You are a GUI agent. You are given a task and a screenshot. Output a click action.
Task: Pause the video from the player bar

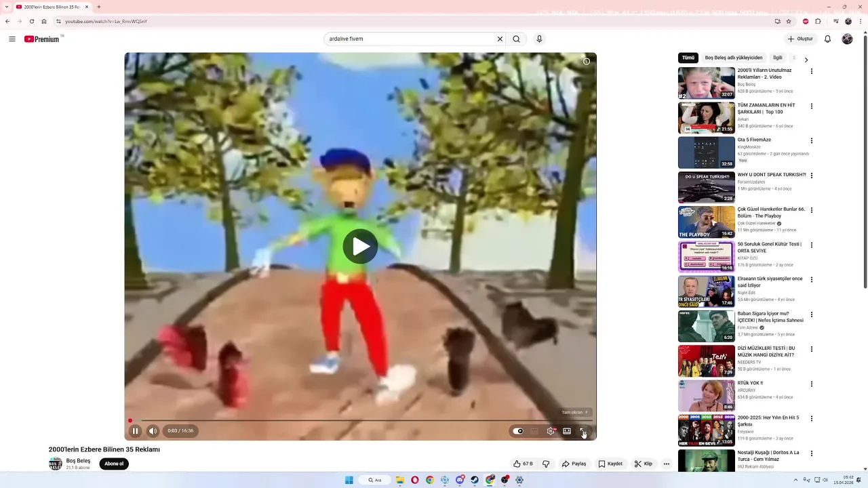click(135, 431)
